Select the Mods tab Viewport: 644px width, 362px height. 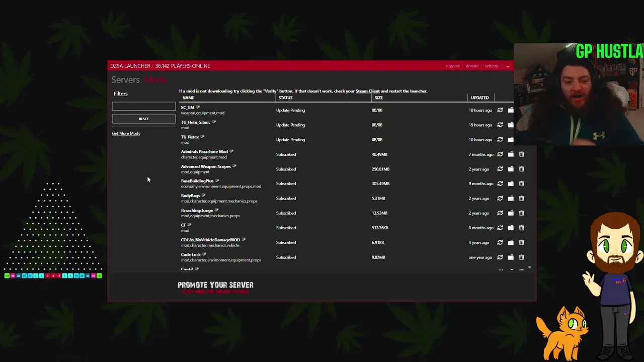point(155,79)
